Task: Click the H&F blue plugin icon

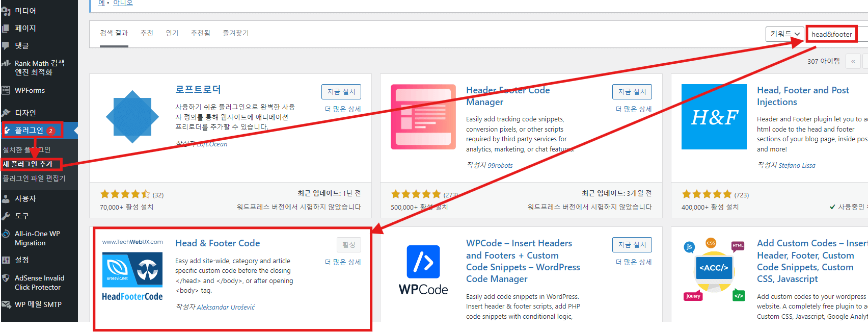Action: coord(714,117)
